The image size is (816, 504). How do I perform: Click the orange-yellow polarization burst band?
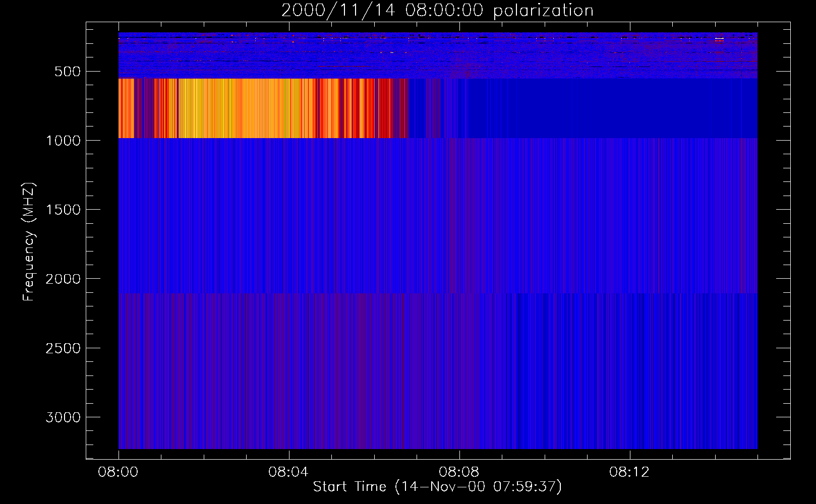tap(262, 108)
